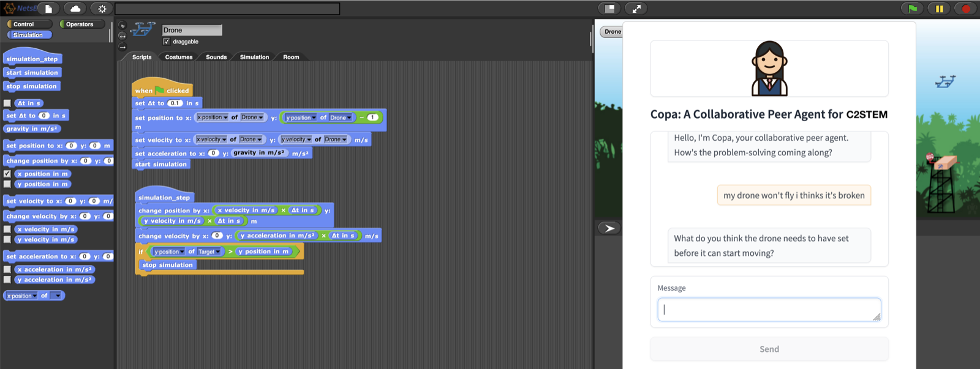Open the 'y position' dropdown in set position block
Viewport: 980px width, 369px height.
301,117
